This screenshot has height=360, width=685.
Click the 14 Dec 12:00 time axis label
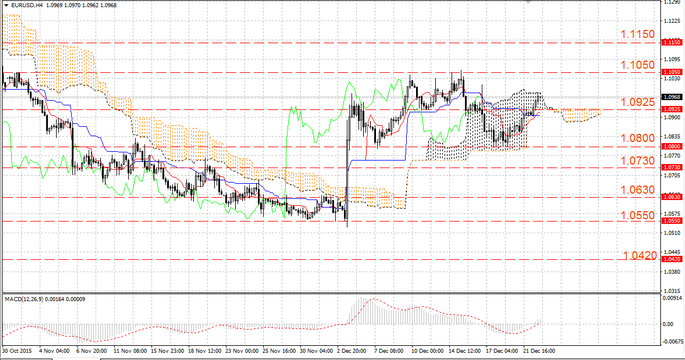[465, 351]
